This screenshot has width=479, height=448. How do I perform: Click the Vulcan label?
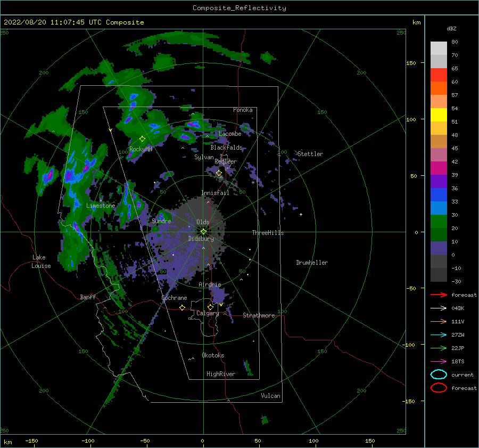click(x=270, y=396)
